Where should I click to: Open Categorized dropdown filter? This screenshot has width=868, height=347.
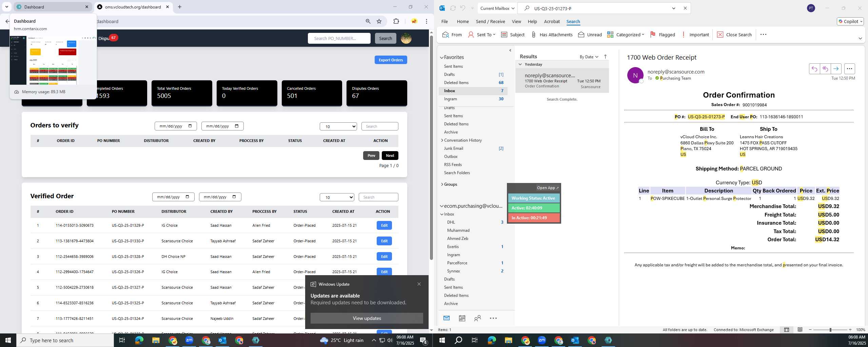[x=626, y=35]
